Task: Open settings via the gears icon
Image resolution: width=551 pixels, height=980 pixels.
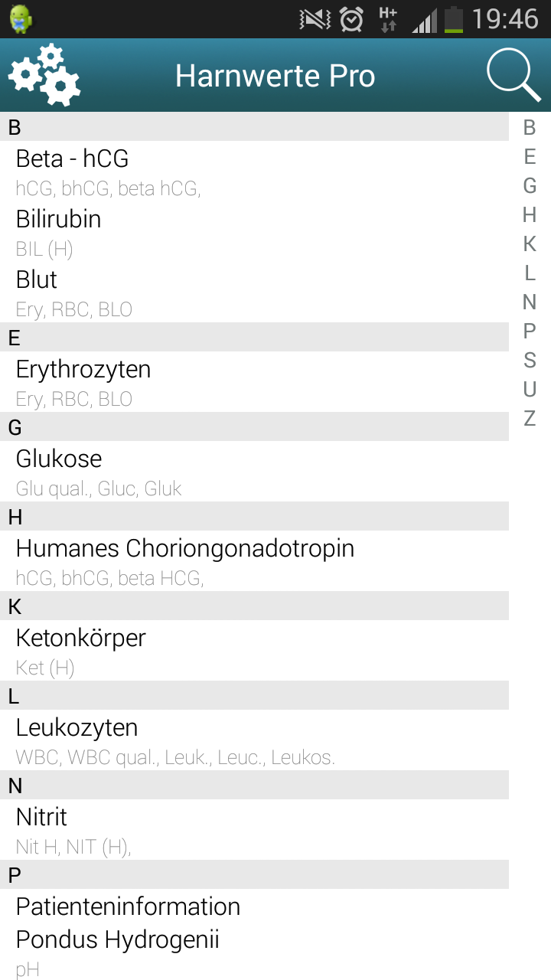Action: tap(44, 75)
